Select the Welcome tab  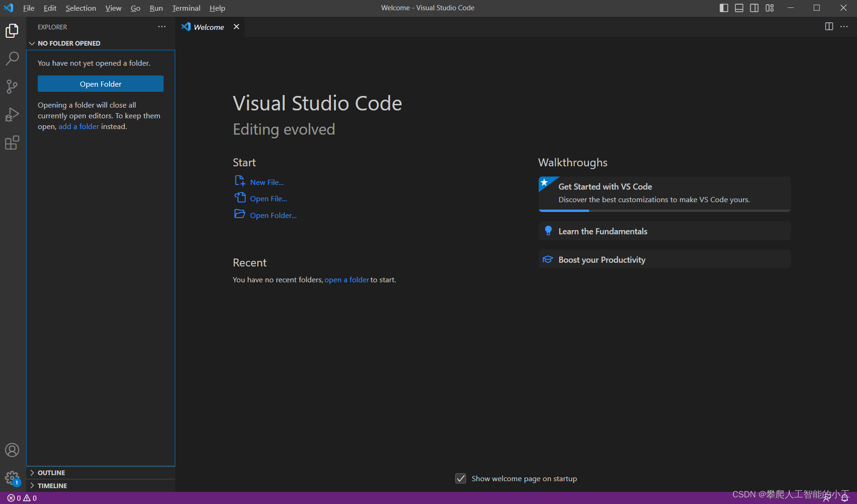coord(209,27)
